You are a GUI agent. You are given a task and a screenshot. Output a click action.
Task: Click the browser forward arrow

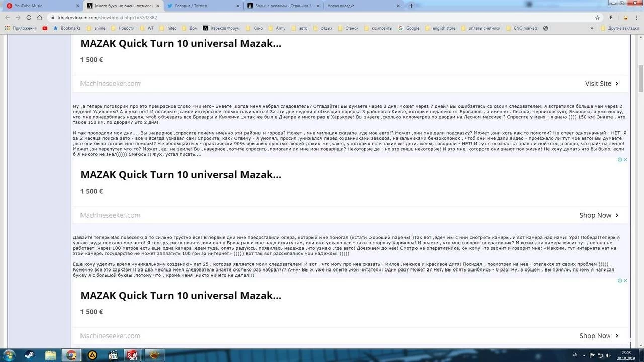point(18,17)
